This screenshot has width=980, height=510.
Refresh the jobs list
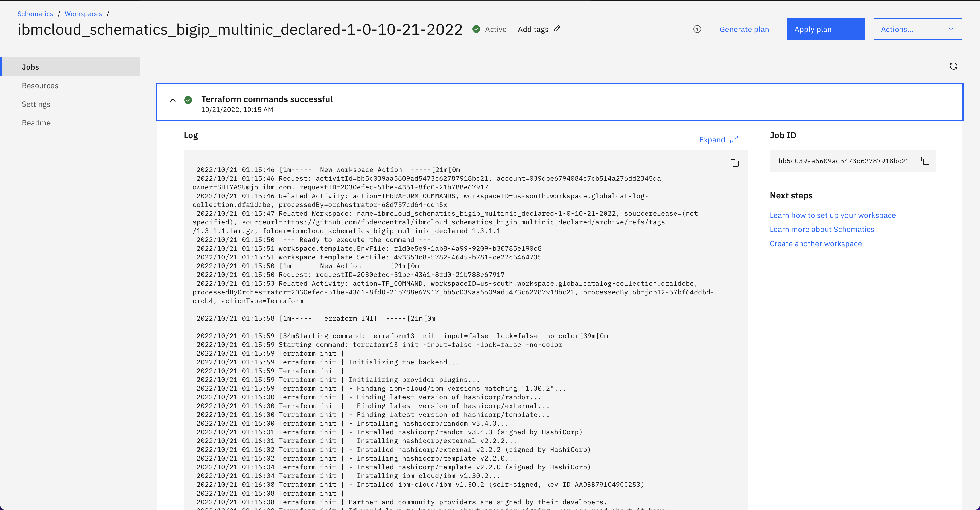point(953,66)
